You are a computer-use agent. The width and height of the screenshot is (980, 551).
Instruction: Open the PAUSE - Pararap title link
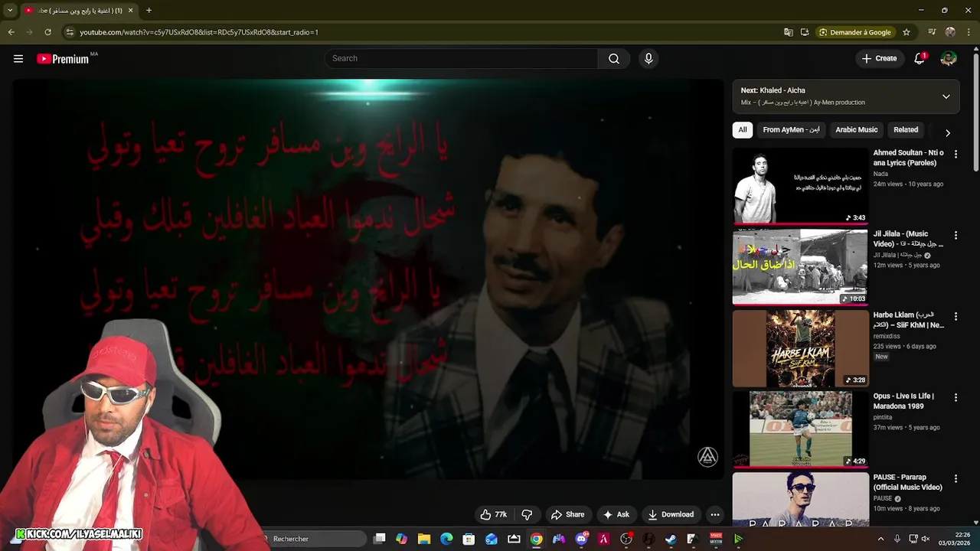coord(908,482)
